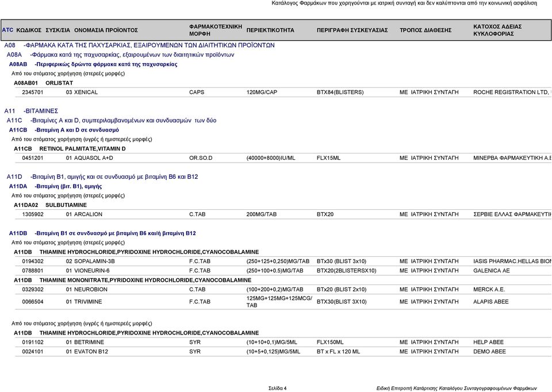Click the (10+5+0,125)MG/5ML strength

273,352
